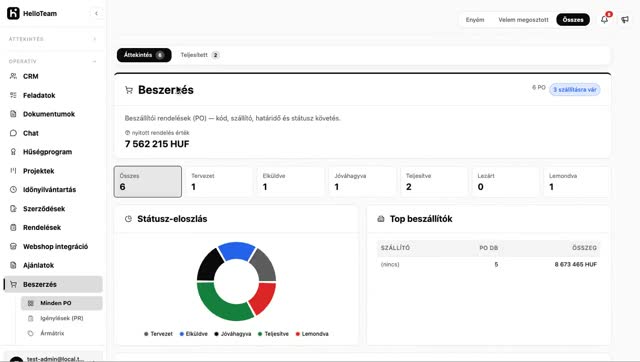Sort by the ÖSSZEG column header
Viewport: 640px width, 362px height.
coord(584,248)
